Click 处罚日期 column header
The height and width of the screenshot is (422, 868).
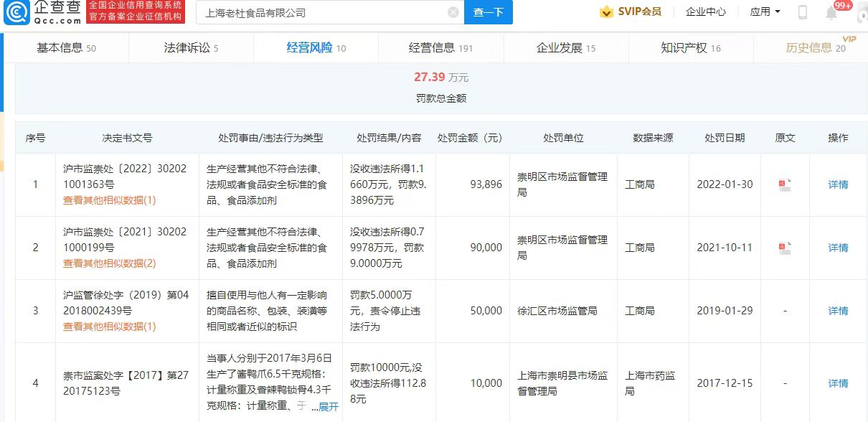point(725,138)
